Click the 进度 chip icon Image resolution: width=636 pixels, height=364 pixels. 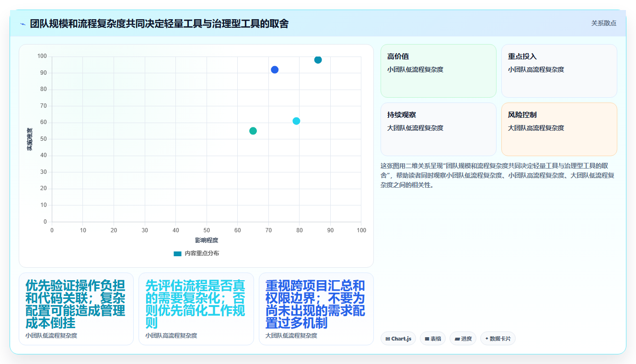[457, 339]
